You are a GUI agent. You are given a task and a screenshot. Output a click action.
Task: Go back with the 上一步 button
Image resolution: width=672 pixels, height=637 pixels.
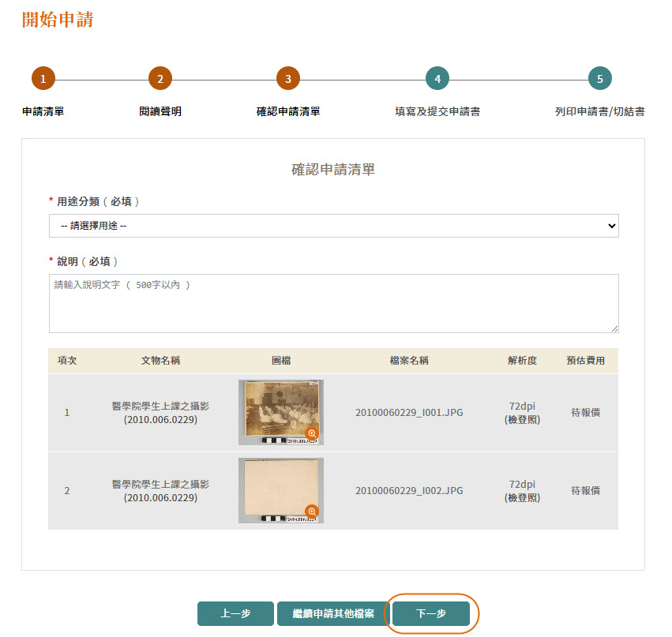[236, 613]
